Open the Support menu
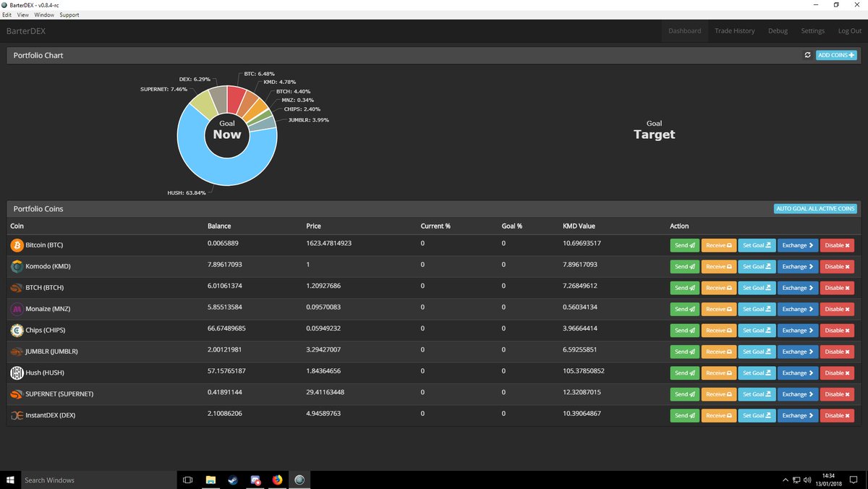 (69, 14)
